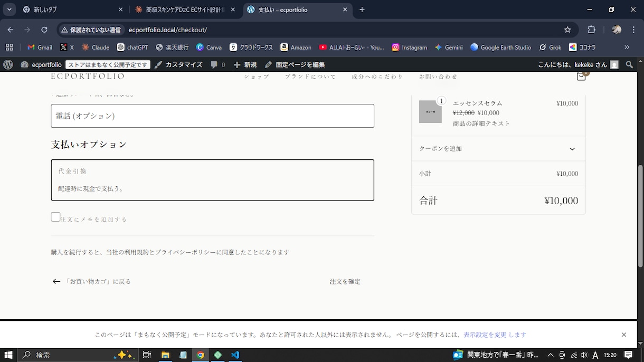Open X bookmark in bookmarks bar
Viewport: 644px width, 362px height.
(x=67, y=47)
